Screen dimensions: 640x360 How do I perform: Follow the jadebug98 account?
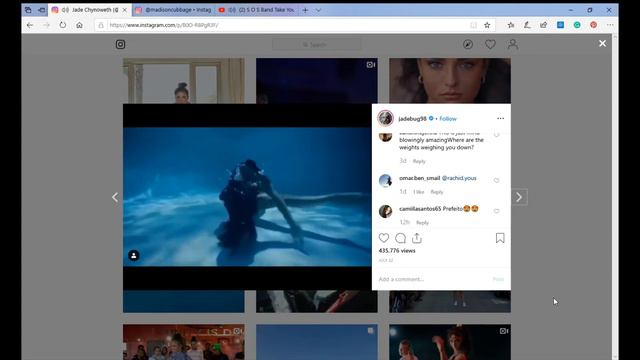point(448,119)
